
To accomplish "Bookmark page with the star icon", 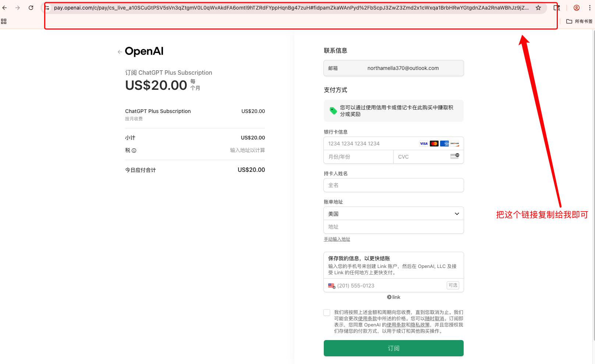I will [x=538, y=8].
